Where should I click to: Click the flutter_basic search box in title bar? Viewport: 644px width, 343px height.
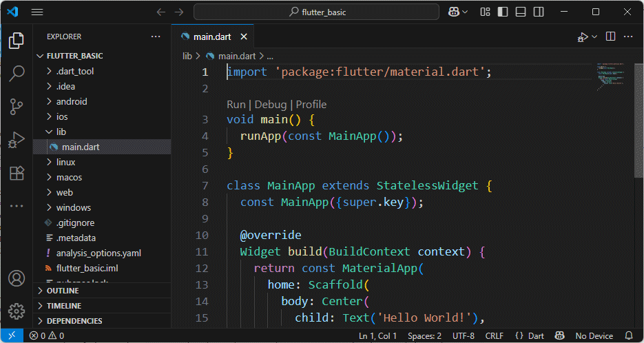point(316,12)
